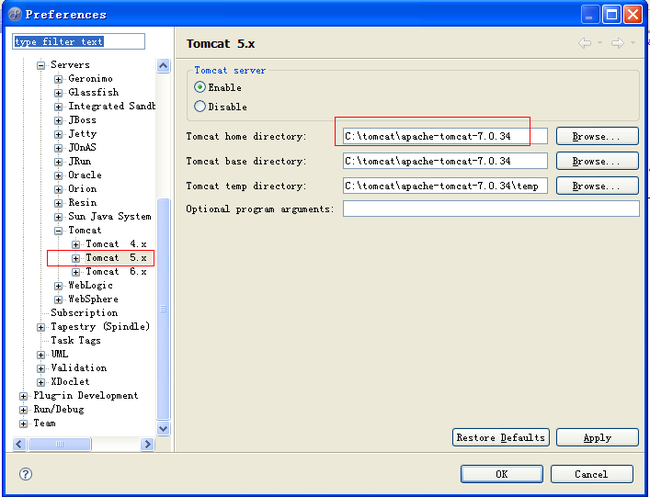This screenshot has height=497, width=650.
Task: Select Tomcat 4.x in the tree
Action: point(116,244)
